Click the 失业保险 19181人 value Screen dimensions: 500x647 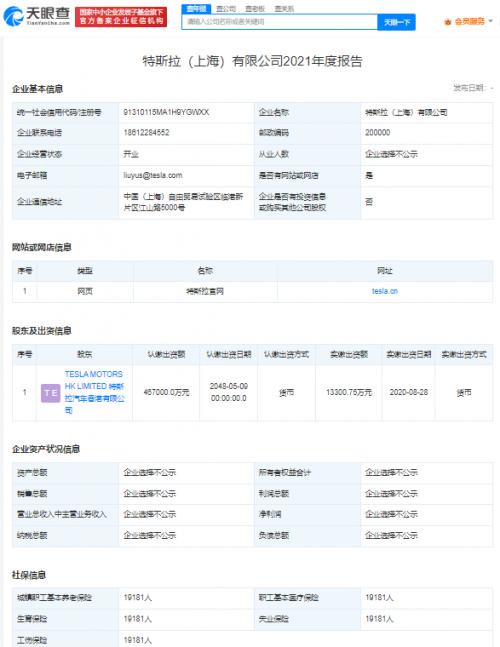click(380, 619)
